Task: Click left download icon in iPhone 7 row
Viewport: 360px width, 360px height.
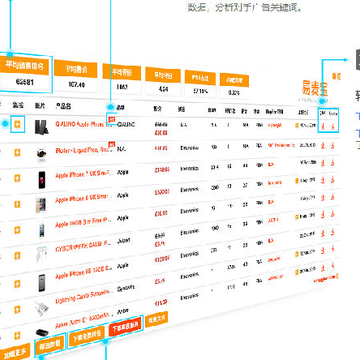Action: point(323,163)
